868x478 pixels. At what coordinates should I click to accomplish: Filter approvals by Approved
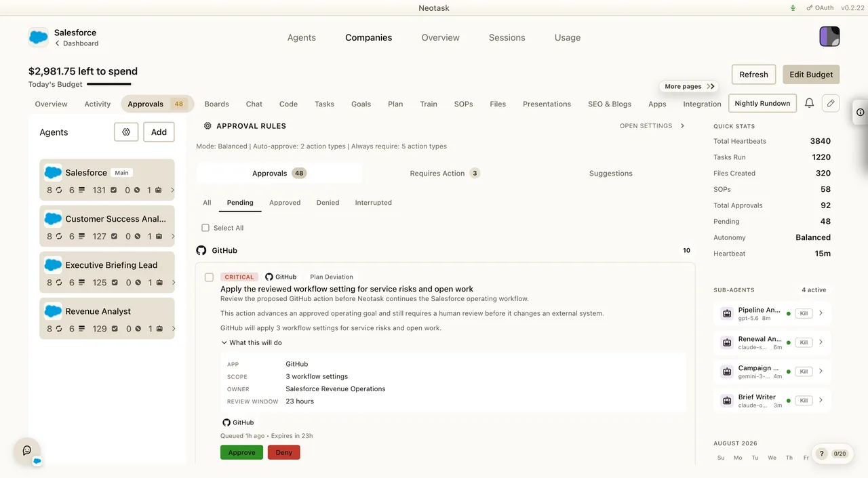[x=285, y=203]
